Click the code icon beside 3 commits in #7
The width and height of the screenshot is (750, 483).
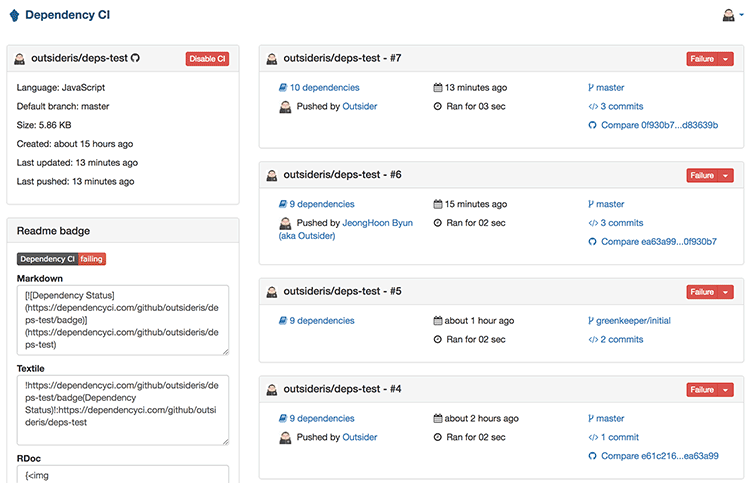tap(593, 106)
